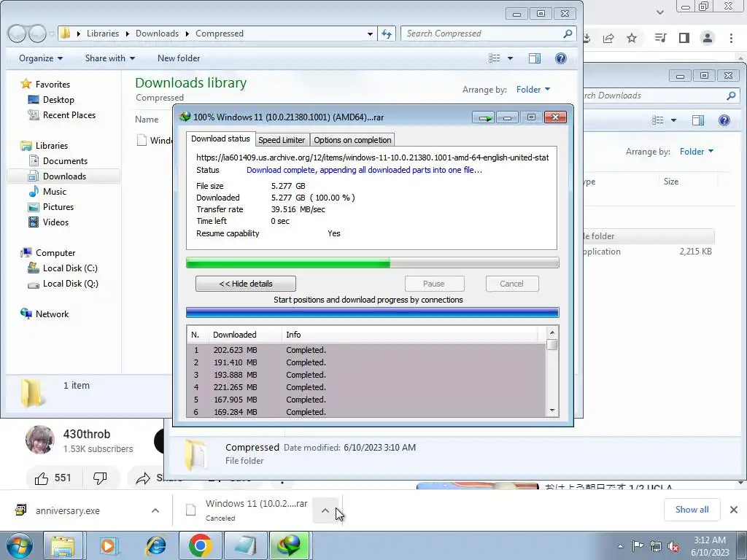The image size is (747, 560).
Task: Open the Windows Start button
Action: pyautogui.click(x=19, y=545)
